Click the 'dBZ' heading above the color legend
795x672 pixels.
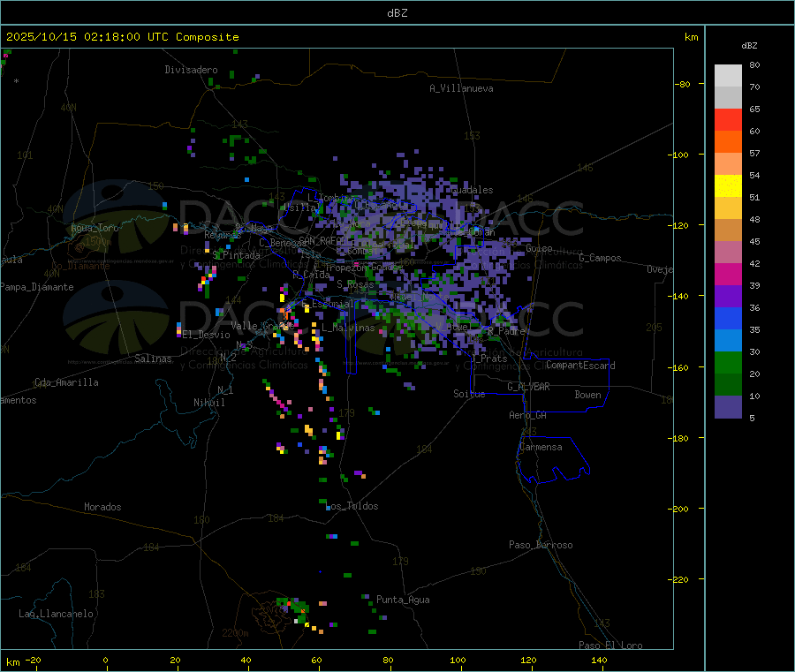pos(749,46)
